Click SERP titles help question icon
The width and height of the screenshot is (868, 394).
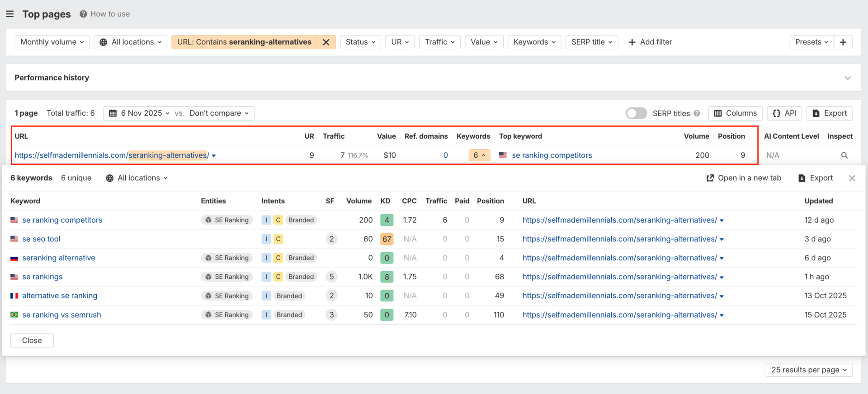(697, 113)
